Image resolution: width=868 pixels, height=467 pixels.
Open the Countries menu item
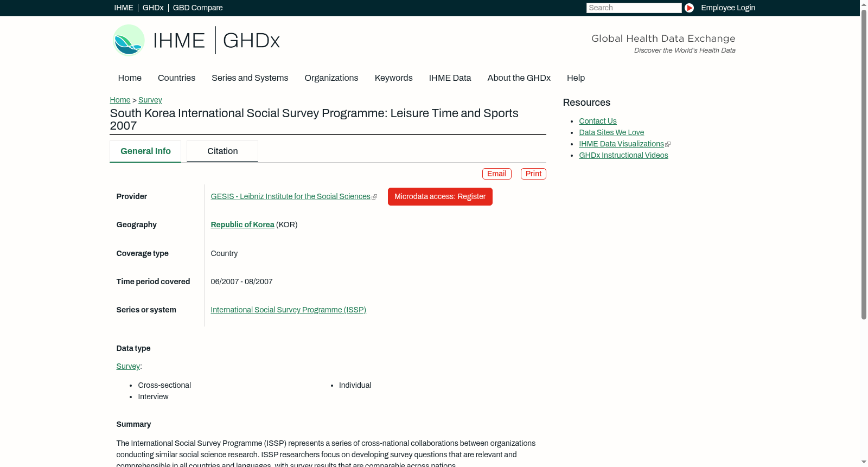tap(176, 78)
